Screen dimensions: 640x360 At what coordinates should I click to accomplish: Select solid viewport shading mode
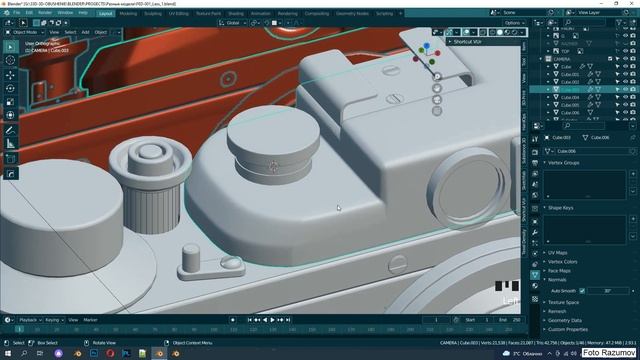pos(500,32)
